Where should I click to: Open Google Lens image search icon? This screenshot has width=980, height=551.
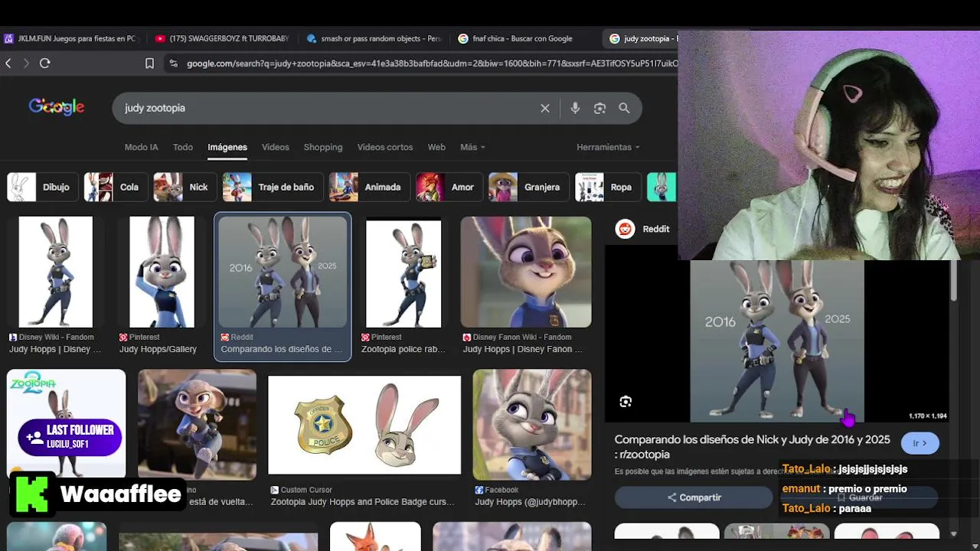click(x=599, y=109)
